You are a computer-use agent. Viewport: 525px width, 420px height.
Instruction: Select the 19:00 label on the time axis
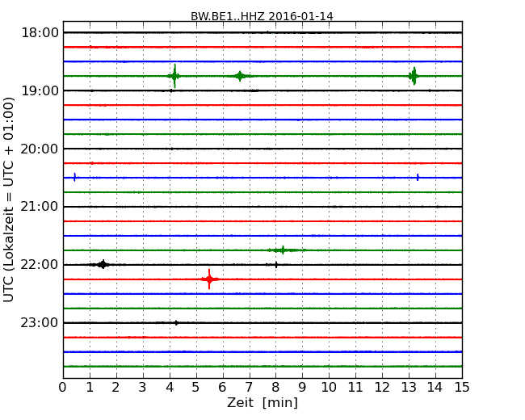(x=40, y=90)
